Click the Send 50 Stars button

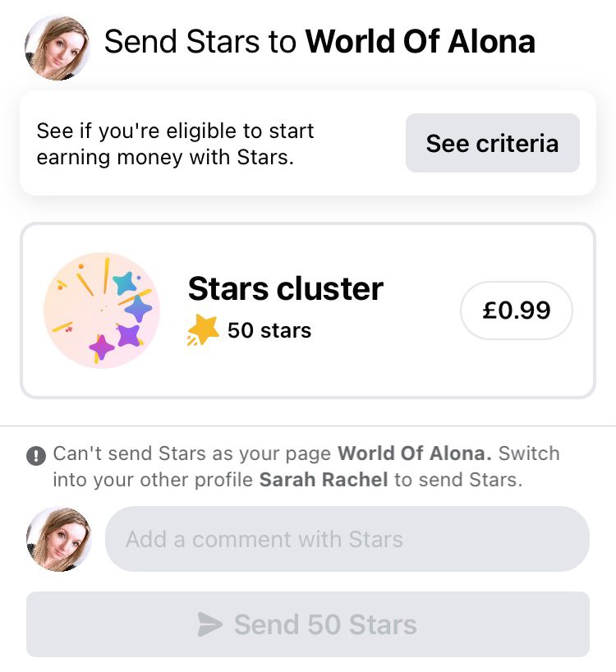(307, 624)
